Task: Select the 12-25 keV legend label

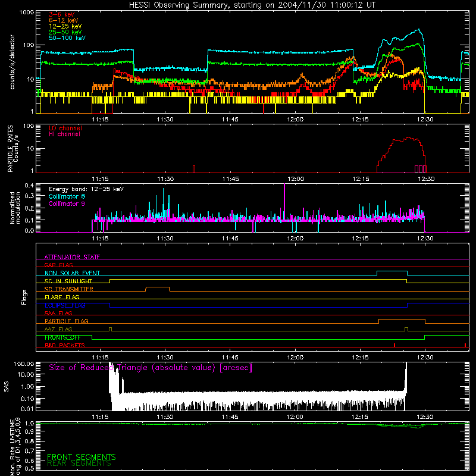Action: (65, 26)
